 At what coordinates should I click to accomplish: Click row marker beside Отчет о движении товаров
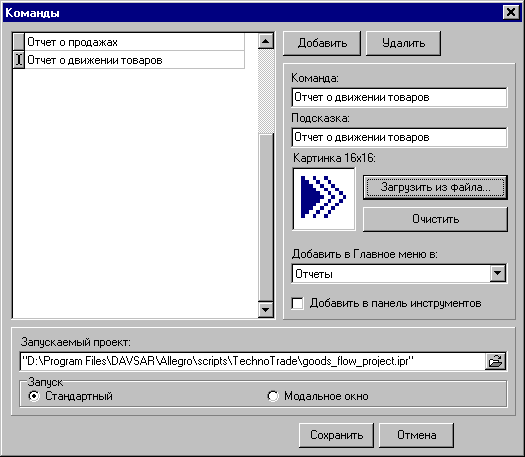tap(19, 60)
